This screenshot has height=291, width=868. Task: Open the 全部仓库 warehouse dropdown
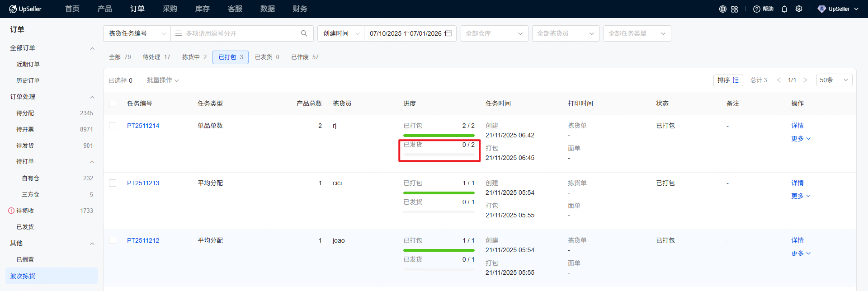tap(494, 33)
